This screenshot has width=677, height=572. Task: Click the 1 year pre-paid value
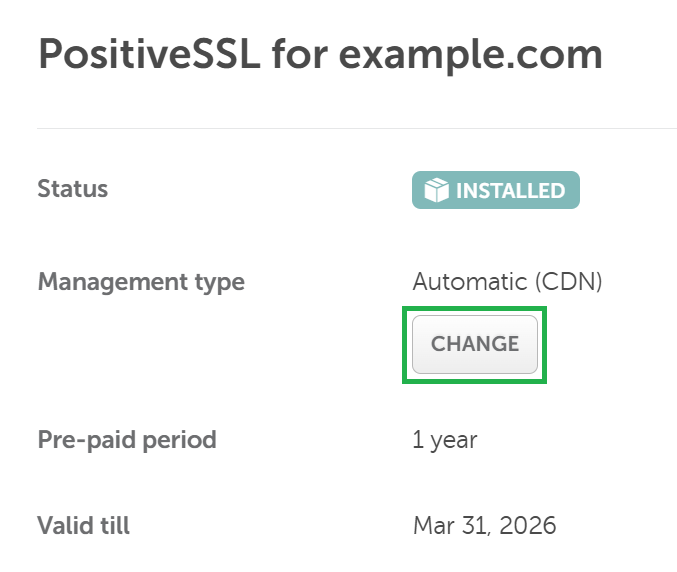coord(445,440)
